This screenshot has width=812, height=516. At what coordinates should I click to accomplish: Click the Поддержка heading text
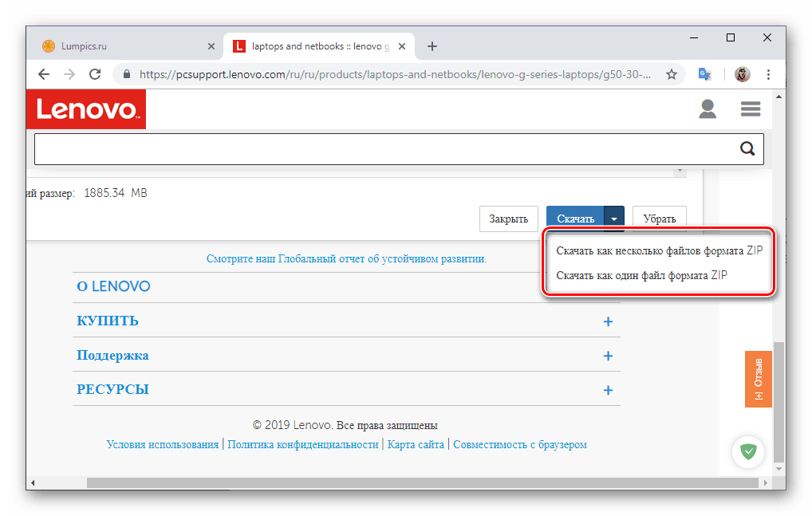pyautogui.click(x=112, y=356)
